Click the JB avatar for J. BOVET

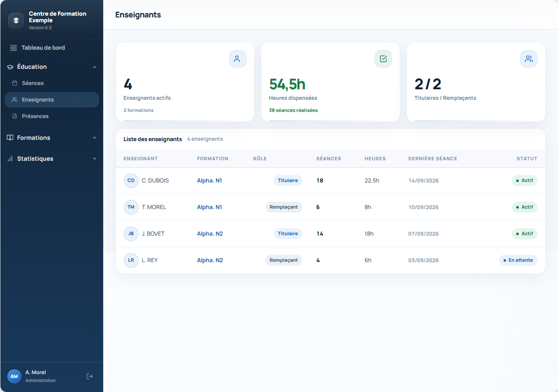(131, 234)
